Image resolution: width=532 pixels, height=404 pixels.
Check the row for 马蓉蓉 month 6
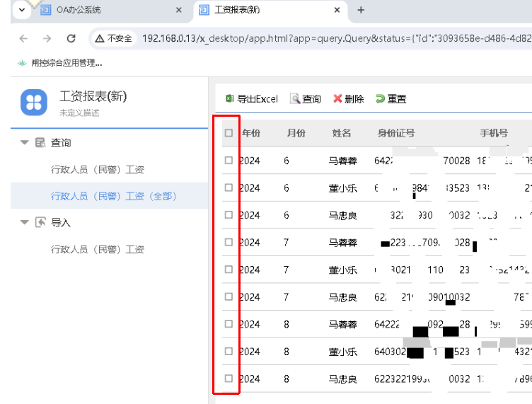[229, 160]
